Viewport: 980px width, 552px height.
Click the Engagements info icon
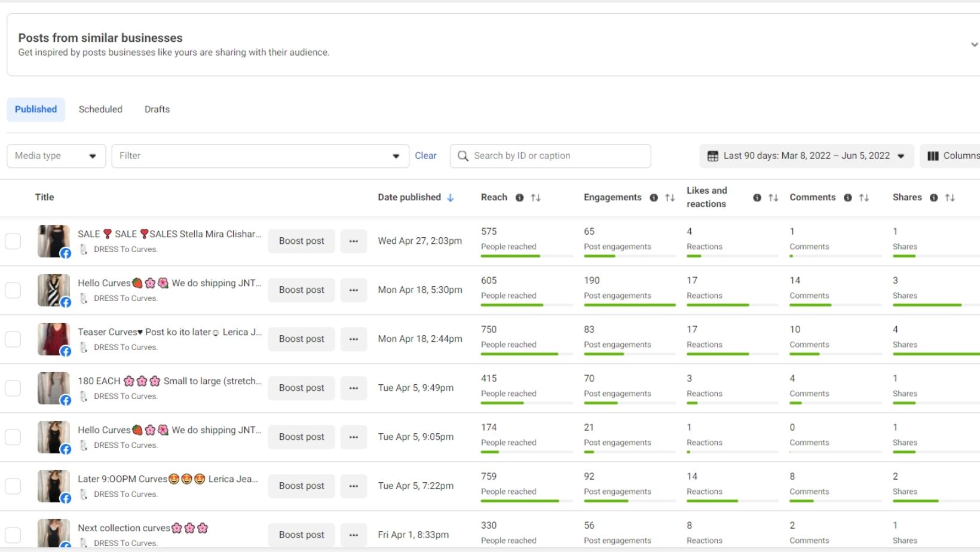click(654, 198)
